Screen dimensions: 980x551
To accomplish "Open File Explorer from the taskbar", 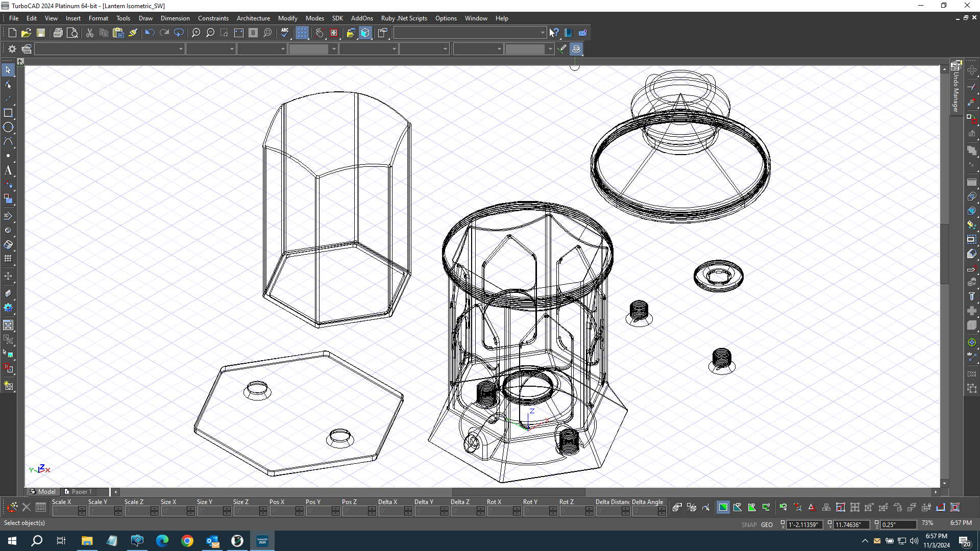I will [87, 541].
